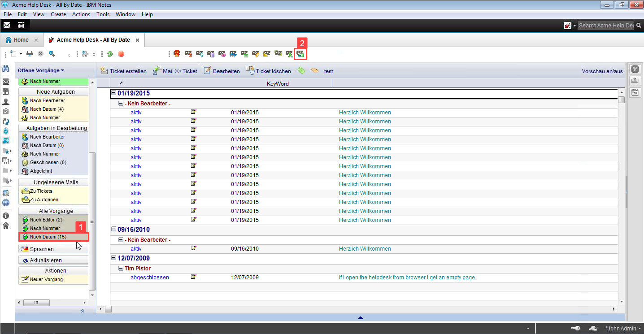Switch to the Home tab
Screen dimensions: 644x334
coord(17,40)
